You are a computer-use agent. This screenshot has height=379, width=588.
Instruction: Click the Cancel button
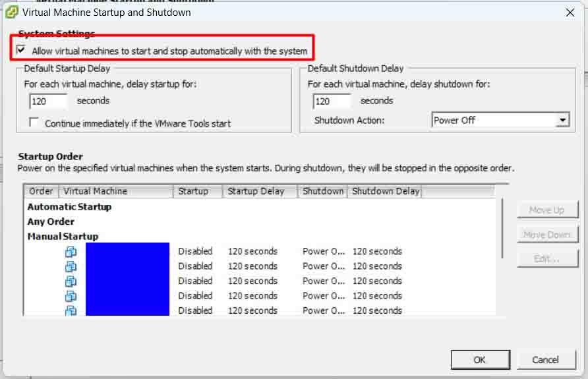[545, 359]
